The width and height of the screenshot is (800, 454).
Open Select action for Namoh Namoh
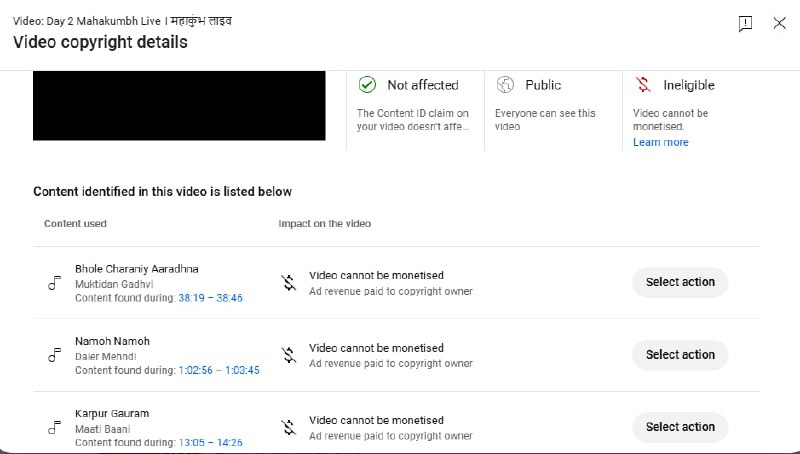tap(680, 355)
